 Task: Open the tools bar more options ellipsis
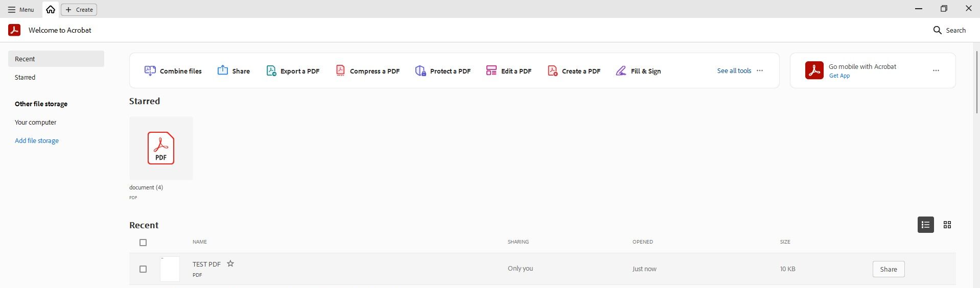click(760, 70)
